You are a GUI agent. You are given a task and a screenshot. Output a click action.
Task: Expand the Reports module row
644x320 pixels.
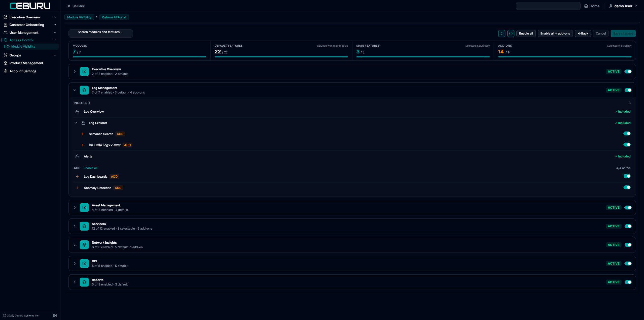pos(75,282)
